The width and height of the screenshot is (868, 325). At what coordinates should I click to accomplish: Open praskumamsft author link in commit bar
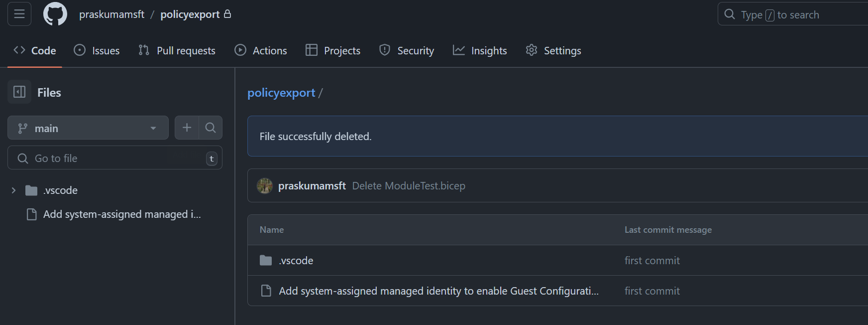[x=312, y=186]
